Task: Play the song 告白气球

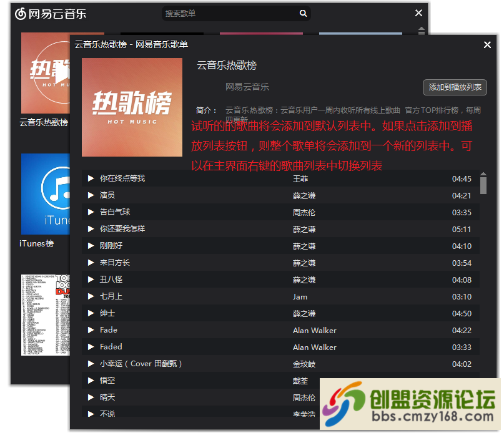Action: pos(91,212)
